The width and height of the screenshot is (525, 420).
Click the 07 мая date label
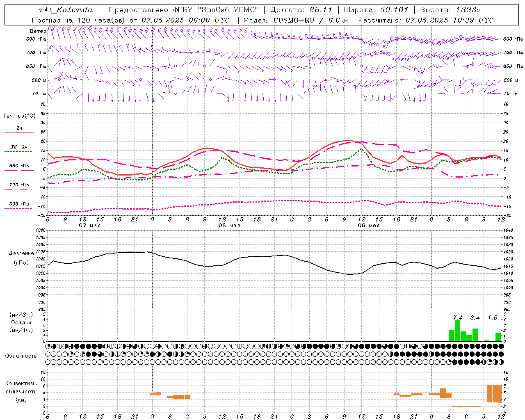89,226
